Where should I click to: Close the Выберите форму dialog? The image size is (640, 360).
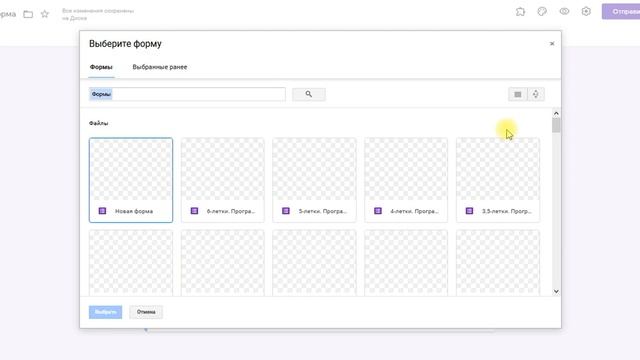(552, 44)
